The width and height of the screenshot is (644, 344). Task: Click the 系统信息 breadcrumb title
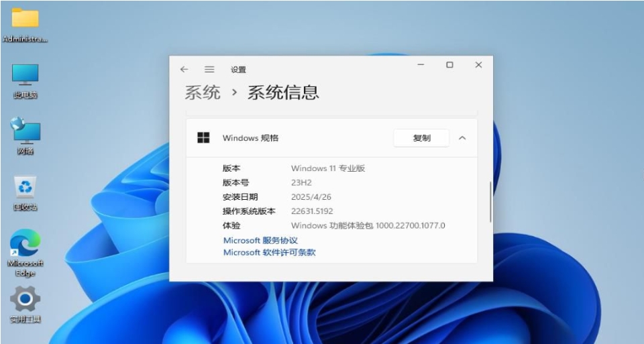(x=283, y=93)
